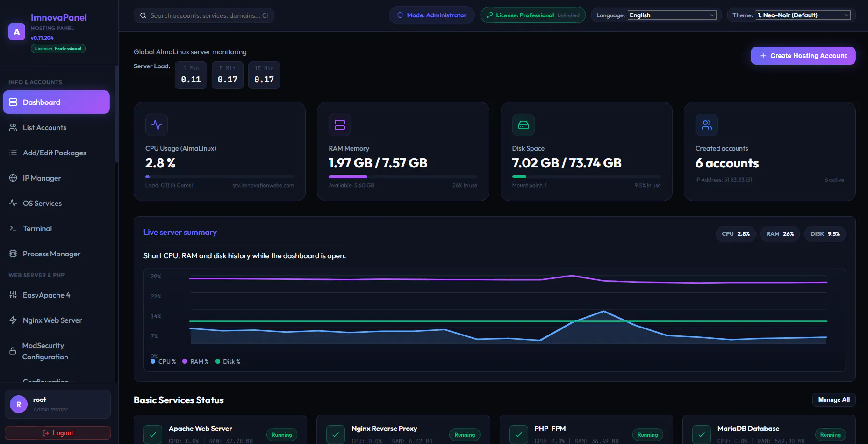The height and width of the screenshot is (444, 868).
Task: Click Mode: Administrator pill
Action: pos(432,15)
